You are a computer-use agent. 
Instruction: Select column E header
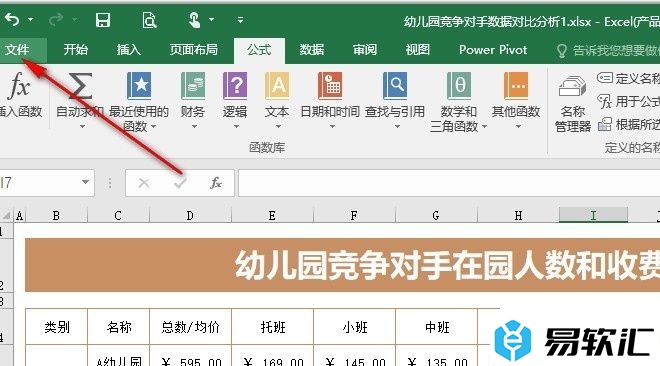pos(272,216)
